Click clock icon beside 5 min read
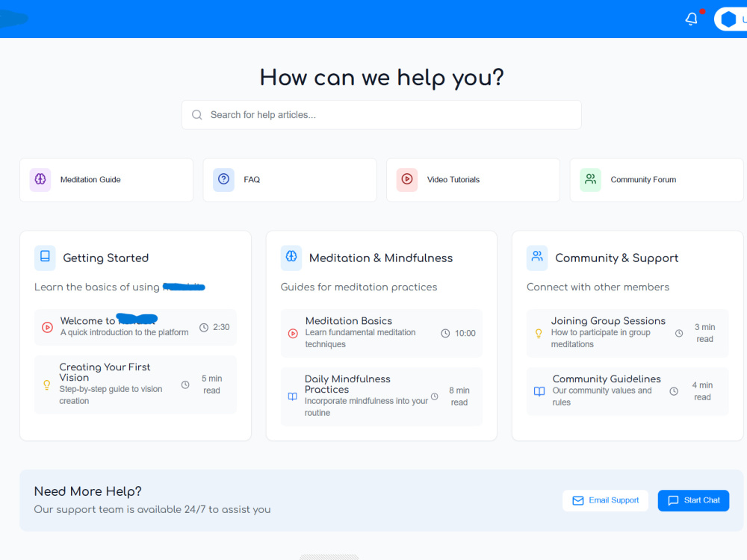Image resolution: width=747 pixels, height=560 pixels. 185,385
